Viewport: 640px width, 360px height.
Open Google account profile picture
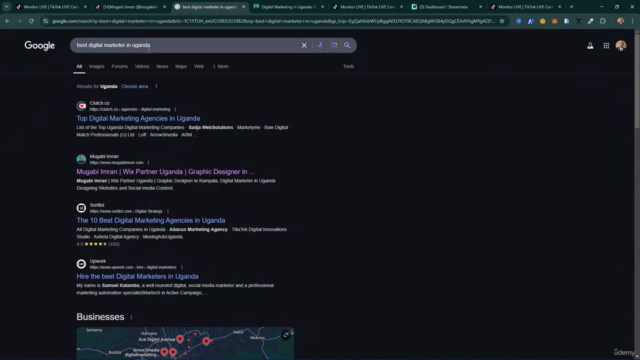click(621, 46)
